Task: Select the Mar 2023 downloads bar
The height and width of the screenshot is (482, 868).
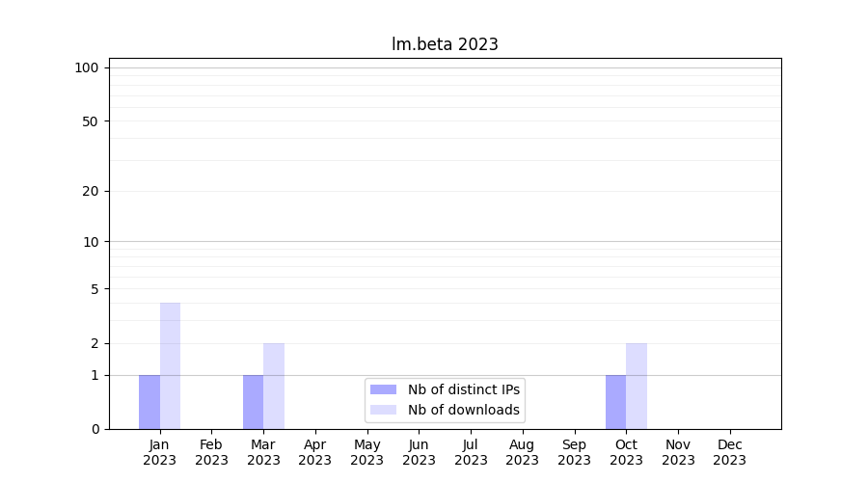Action: click(x=274, y=386)
